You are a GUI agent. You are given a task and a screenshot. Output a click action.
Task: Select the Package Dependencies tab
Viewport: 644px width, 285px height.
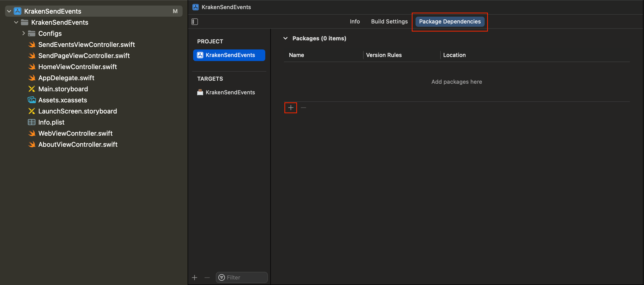click(450, 22)
